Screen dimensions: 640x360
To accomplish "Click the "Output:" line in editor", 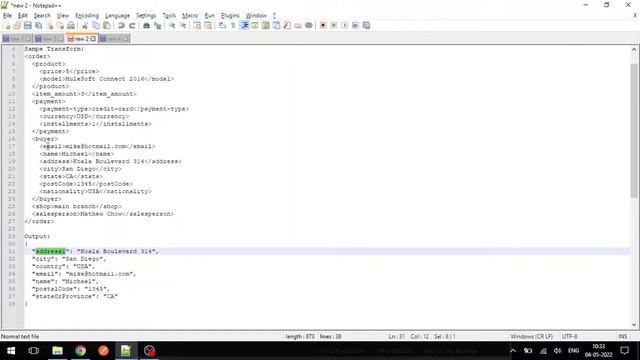I will (x=37, y=236).
